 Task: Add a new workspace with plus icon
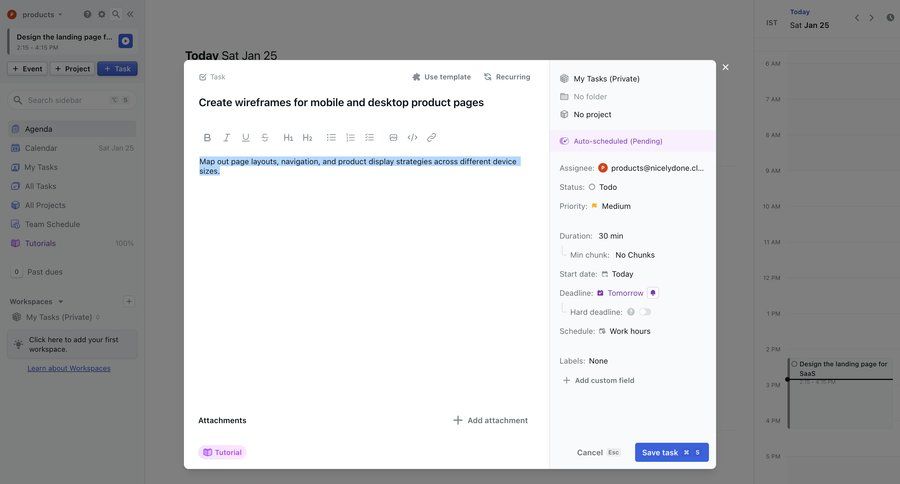tap(129, 301)
